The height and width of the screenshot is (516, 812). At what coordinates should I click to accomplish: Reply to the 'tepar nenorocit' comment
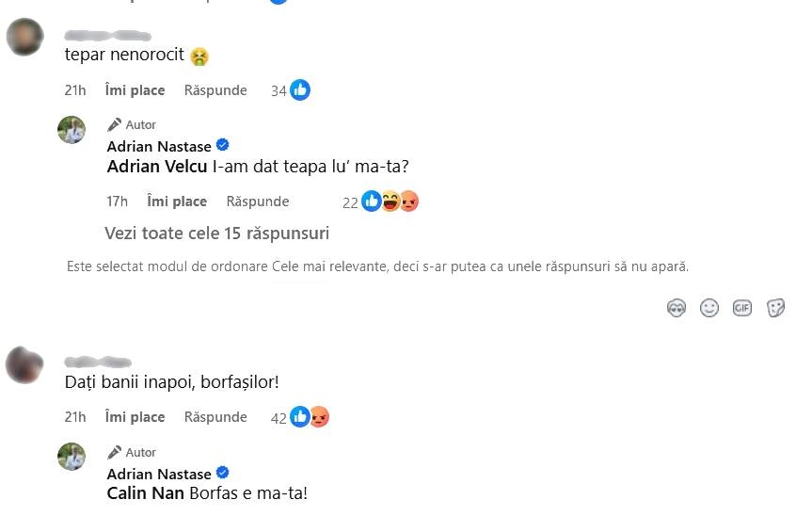click(215, 90)
